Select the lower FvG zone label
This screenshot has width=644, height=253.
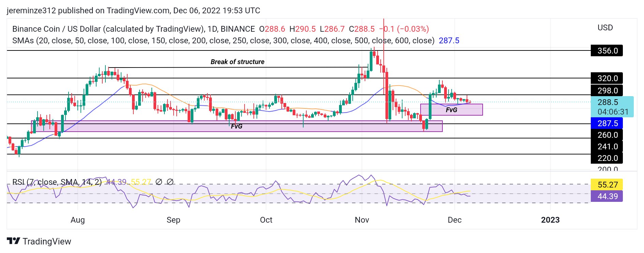(236, 126)
